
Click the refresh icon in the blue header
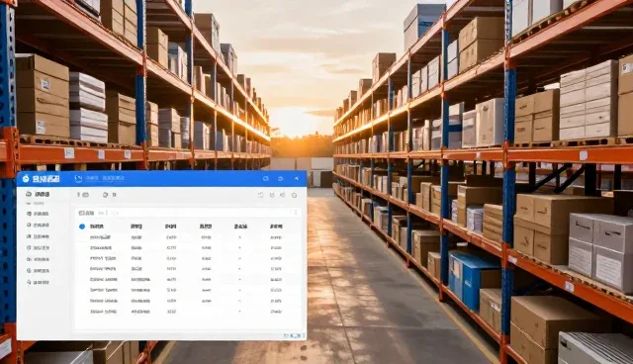(266, 178)
